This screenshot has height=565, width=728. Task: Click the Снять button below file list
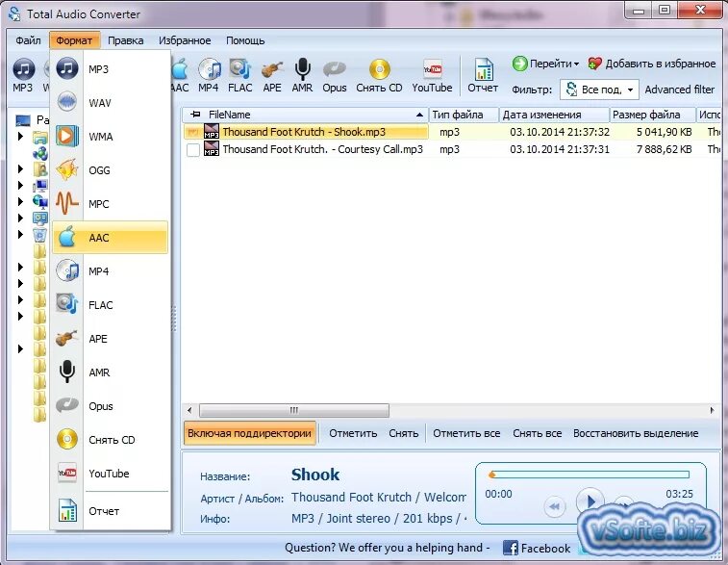404,433
